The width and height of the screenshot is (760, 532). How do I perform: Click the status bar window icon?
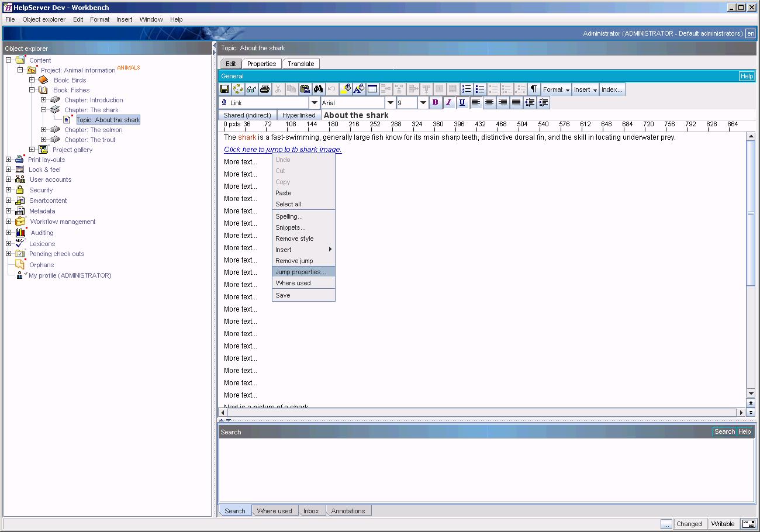(x=748, y=524)
